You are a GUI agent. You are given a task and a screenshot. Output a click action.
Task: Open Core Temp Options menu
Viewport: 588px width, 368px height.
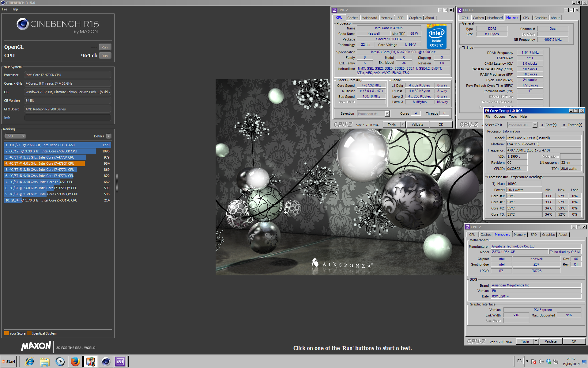tap(499, 117)
